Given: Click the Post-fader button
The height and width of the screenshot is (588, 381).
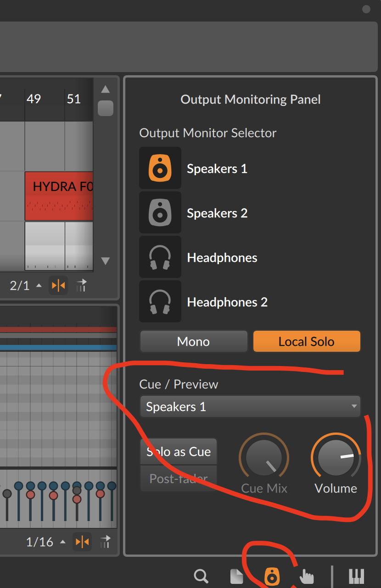Looking at the screenshot, I should (x=179, y=479).
